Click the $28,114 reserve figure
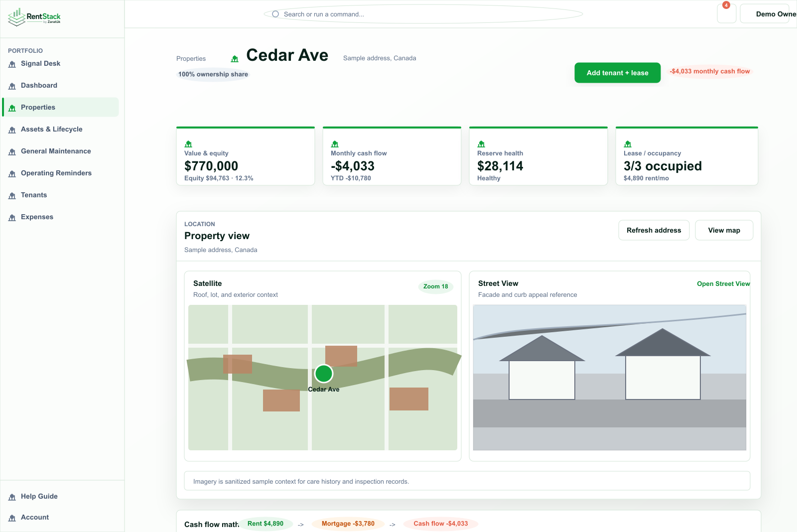Image resolution: width=797 pixels, height=532 pixels. coord(500,166)
